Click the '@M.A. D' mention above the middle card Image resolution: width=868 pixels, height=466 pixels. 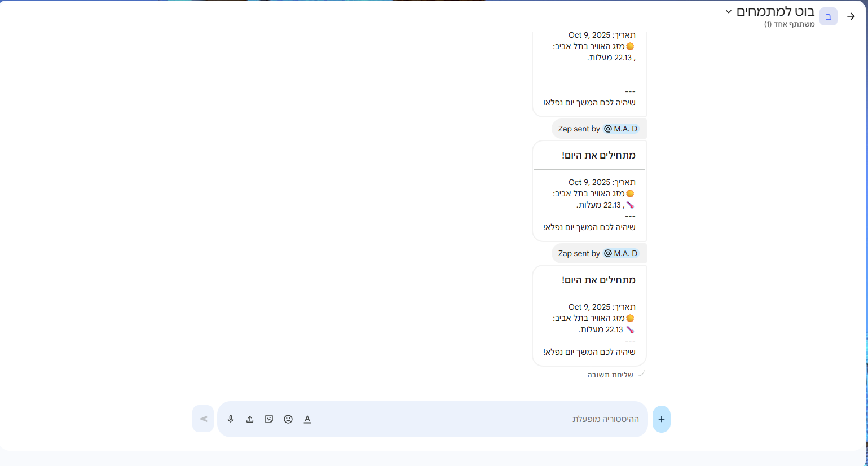(x=621, y=129)
